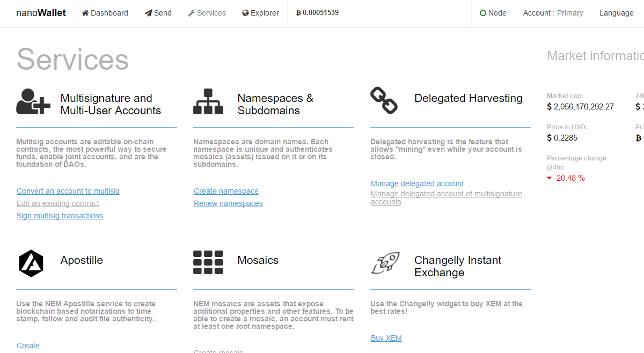Click the Delegated Harvesting title

point(468,98)
